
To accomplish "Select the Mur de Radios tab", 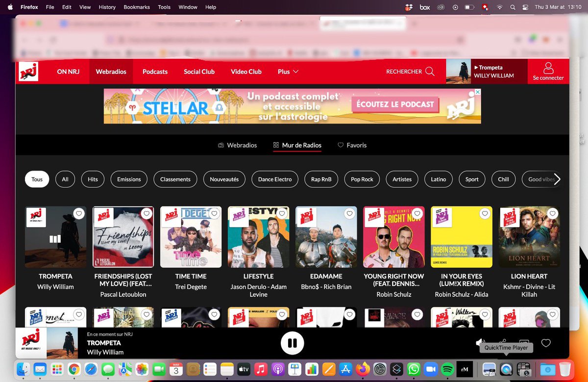I will (297, 145).
